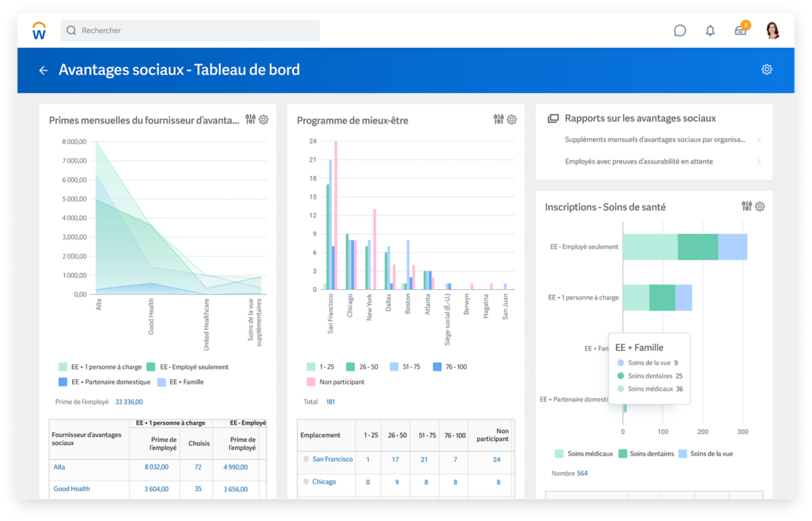Open Employés avec preuves d'assurabilité en attente

[639, 161]
